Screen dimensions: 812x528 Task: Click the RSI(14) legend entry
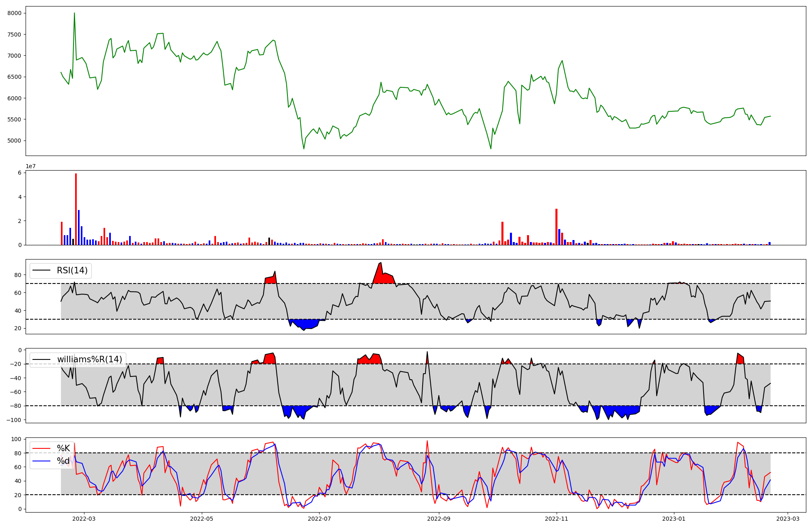point(72,270)
